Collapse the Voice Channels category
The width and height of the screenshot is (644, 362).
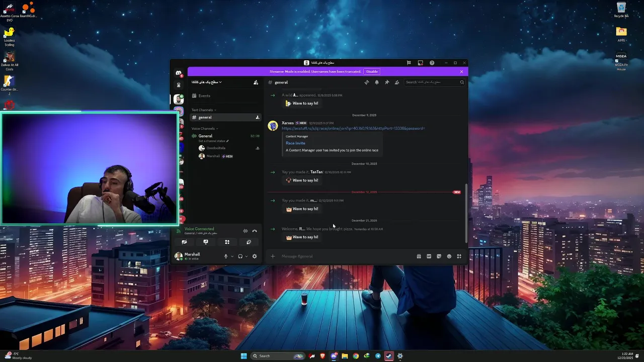click(205, 128)
